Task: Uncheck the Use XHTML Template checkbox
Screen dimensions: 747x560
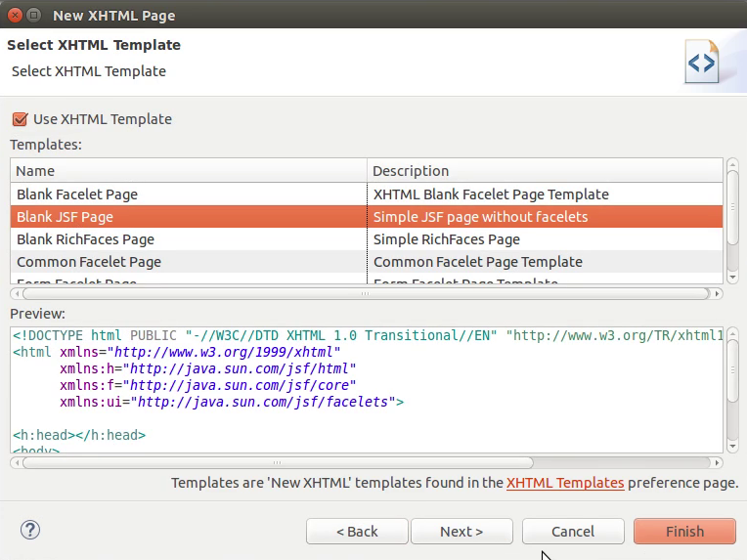Action: (20, 119)
